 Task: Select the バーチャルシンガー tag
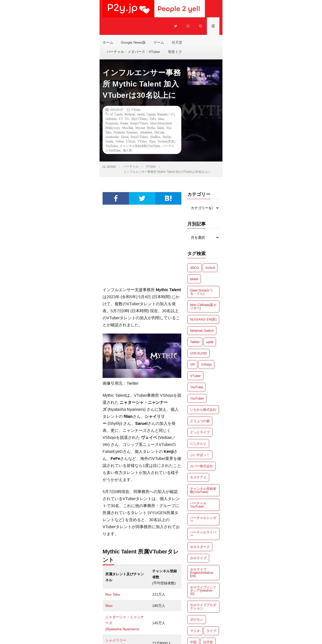point(203,519)
